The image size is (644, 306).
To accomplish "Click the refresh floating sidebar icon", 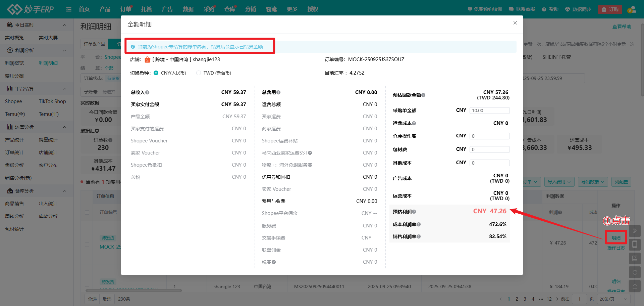I will 635,272.
